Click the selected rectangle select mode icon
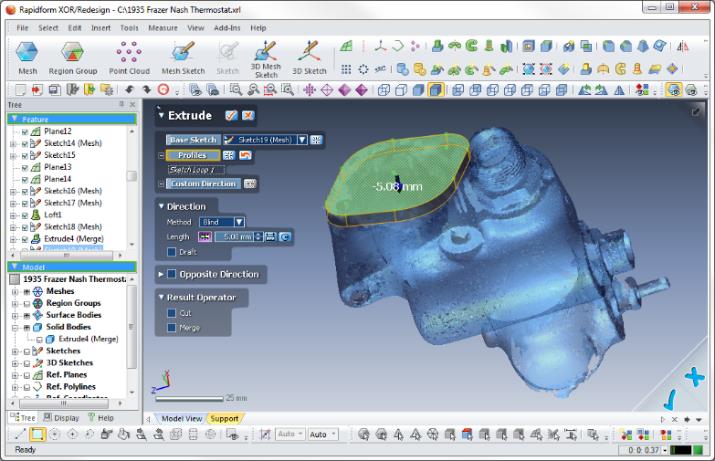The image size is (715, 461). (x=37, y=434)
